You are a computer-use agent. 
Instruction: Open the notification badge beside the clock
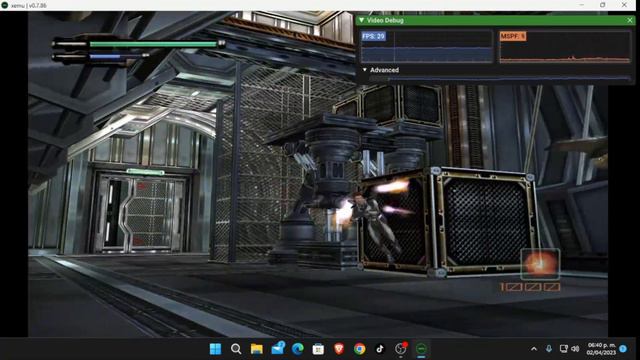[623, 349]
